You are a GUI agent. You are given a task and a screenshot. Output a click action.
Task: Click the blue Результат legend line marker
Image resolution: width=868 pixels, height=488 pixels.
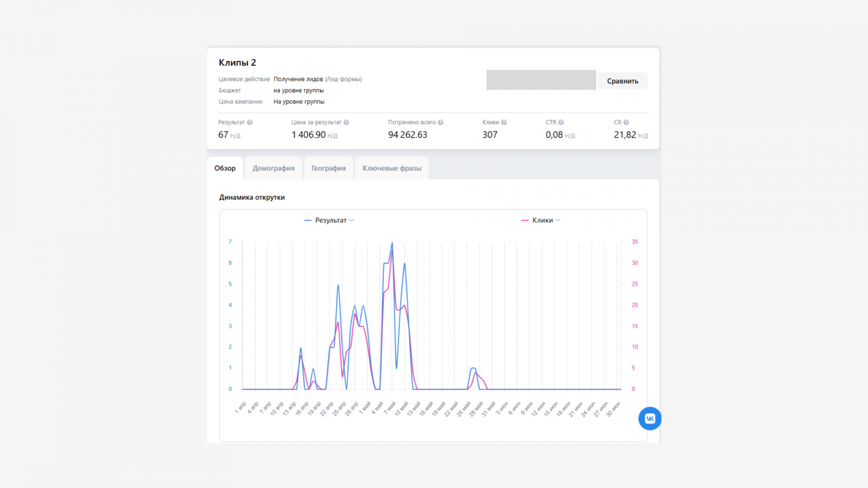pos(308,220)
